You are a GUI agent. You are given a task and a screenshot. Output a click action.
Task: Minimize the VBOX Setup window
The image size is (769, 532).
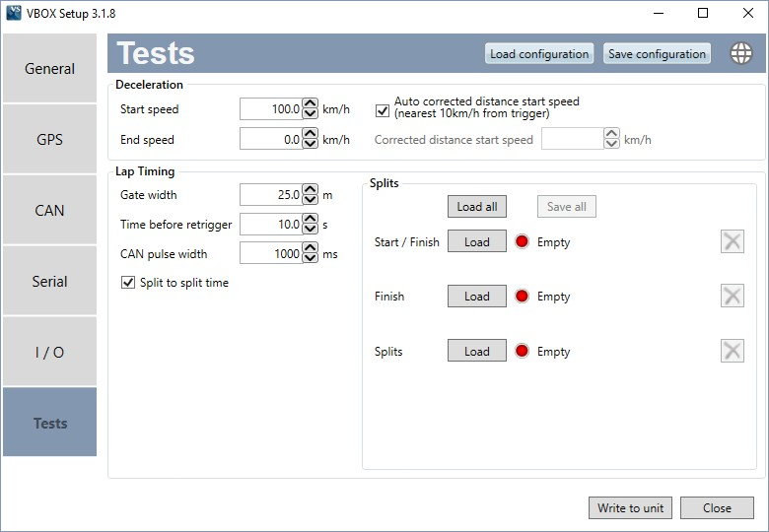point(659,13)
